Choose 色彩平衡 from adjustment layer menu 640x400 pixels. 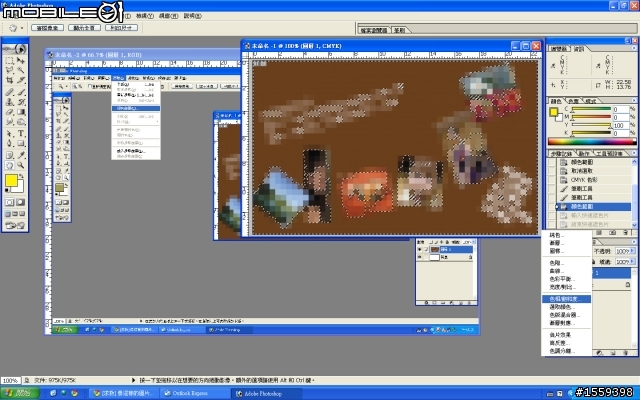coord(567,279)
